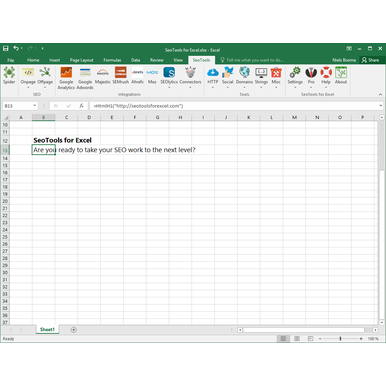This screenshot has height=386, width=386.
Task: Open the Social tools
Action: click(228, 77)
